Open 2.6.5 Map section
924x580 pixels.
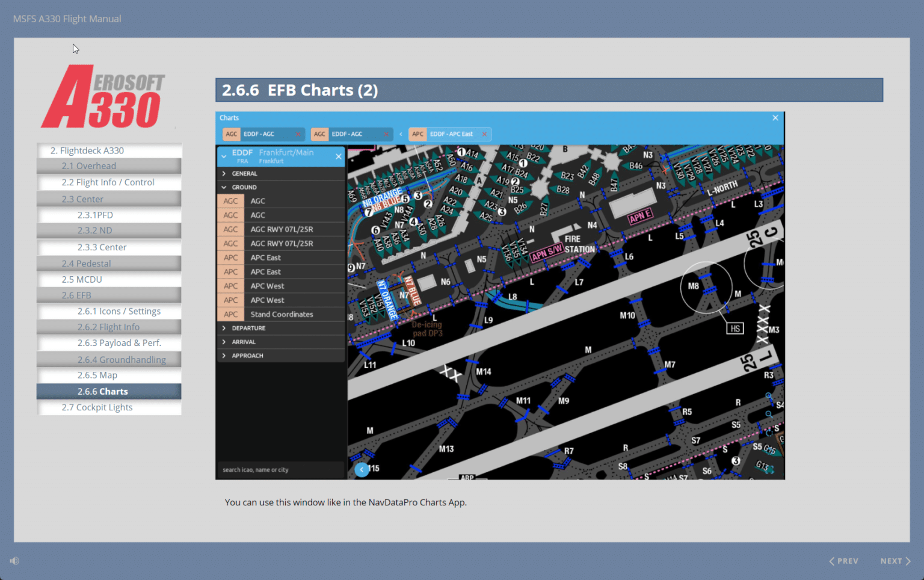tap(109, 375)
